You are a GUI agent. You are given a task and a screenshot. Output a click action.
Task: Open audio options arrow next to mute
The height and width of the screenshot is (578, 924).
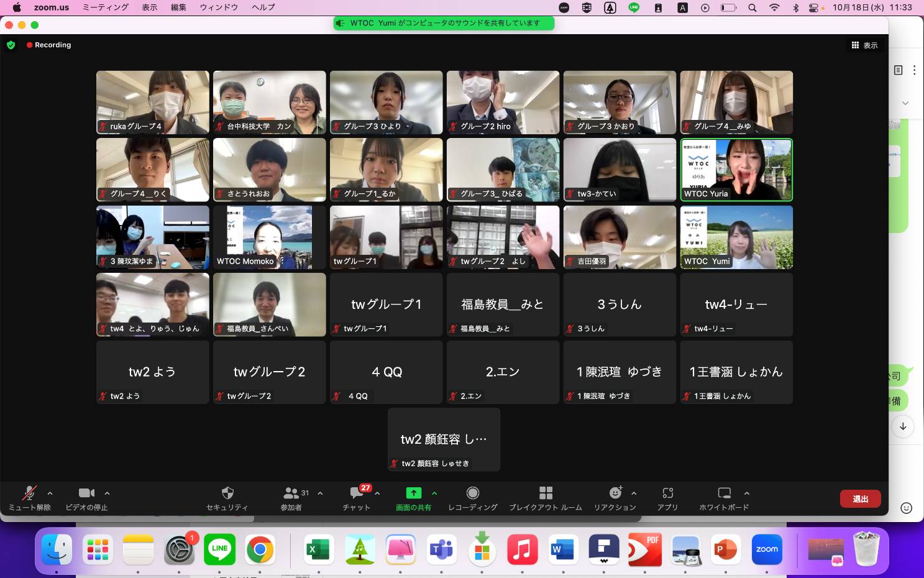click(50, 493)
